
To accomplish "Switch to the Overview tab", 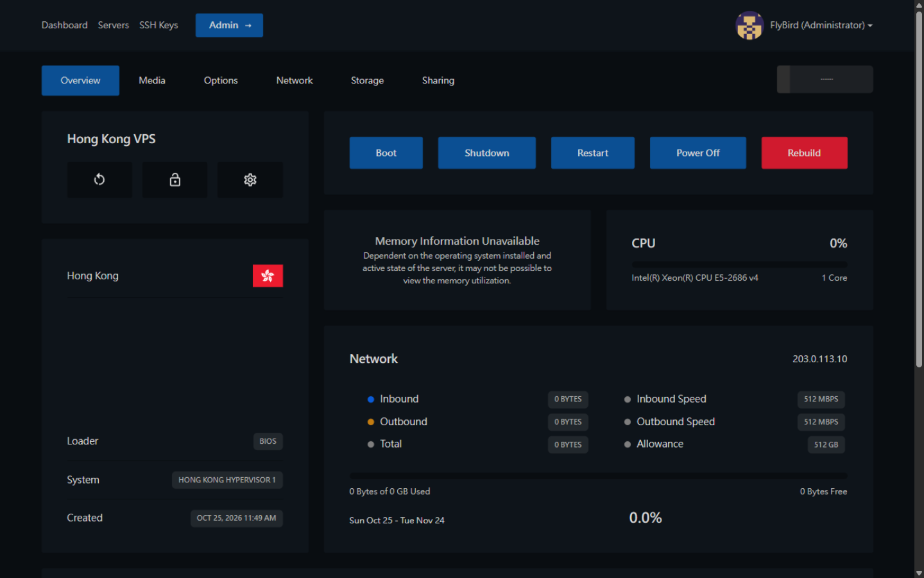I will [80, 80].
